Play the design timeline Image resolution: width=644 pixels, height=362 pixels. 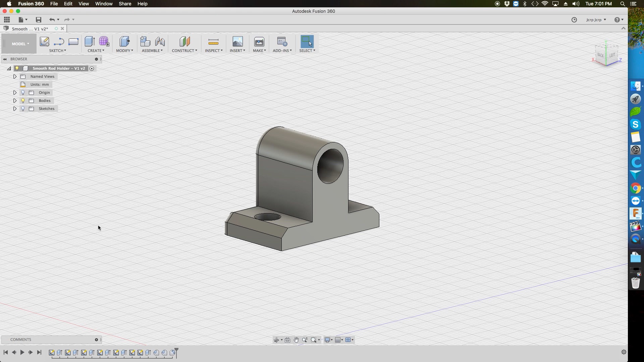click(22, 352)
